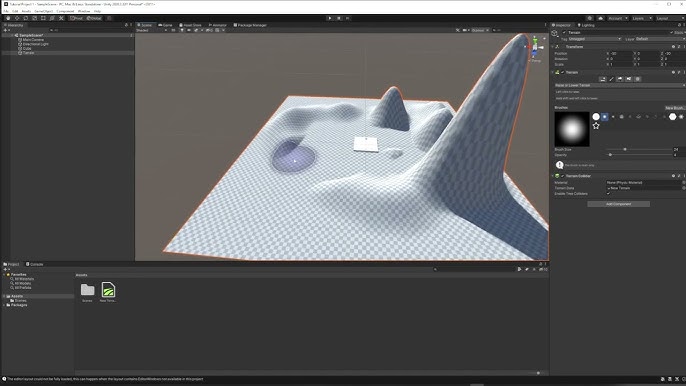Select the Move tool in toolbar
Screen dimensions: 686x386
pyautogui.click(x=17, y=18)
